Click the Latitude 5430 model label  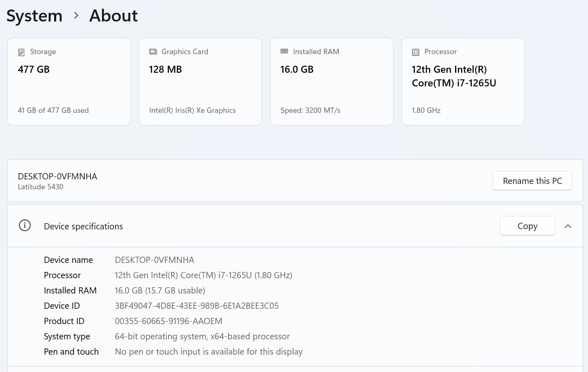40,187
